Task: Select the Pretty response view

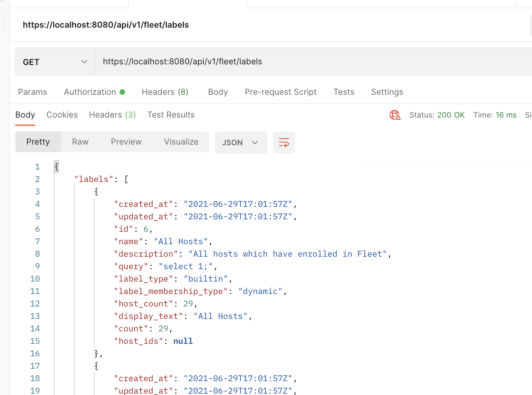Action: tap(38, 142)
